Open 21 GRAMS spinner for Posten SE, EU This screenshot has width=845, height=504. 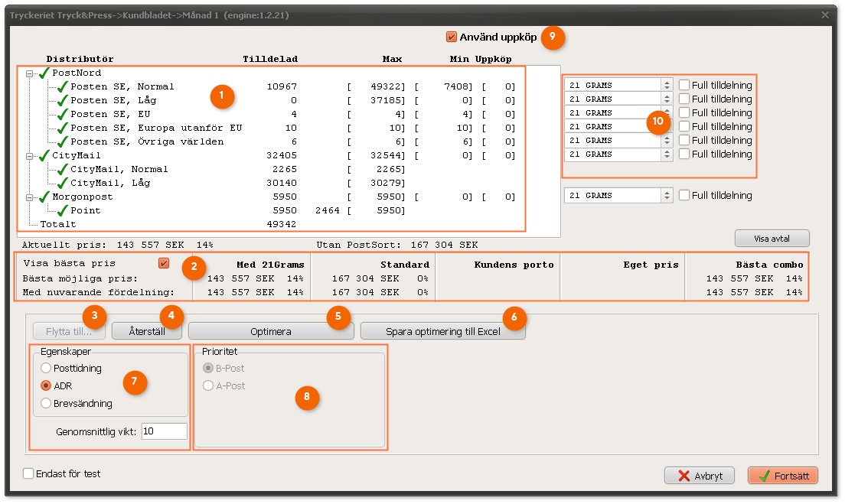click(667, 112)
